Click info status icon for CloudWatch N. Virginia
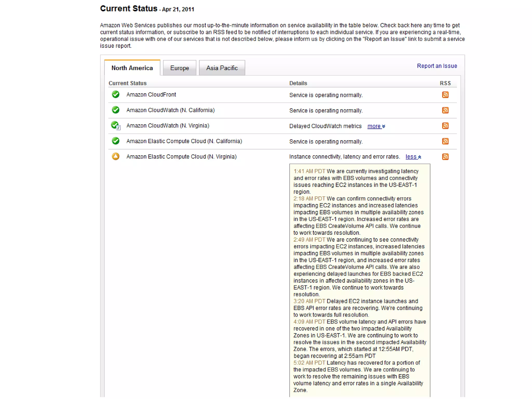This screenshot has height=399, width=532. click(116, 125)
